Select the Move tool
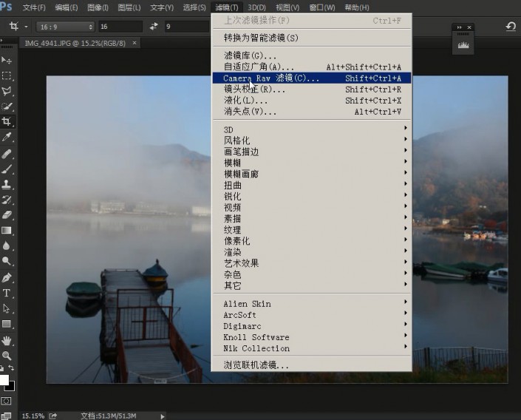Viewport: 521px width, 420px height. click(7, 60)
